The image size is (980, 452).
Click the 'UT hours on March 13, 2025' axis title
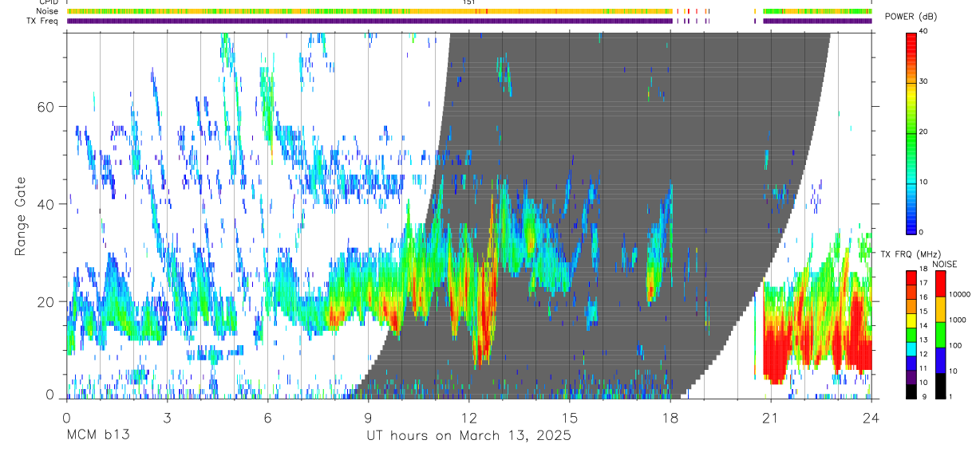[x=468, y=435]
